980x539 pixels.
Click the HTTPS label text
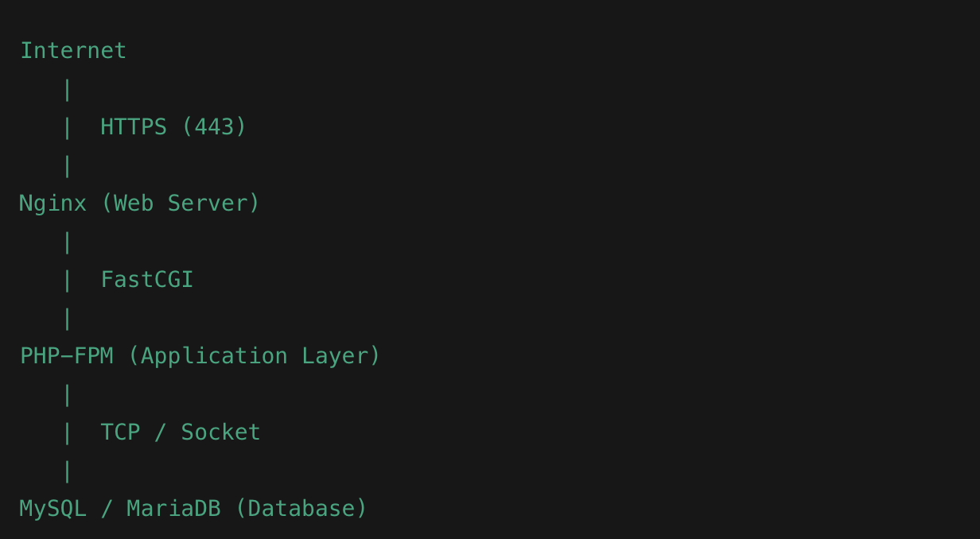pyautogui.click(x=134, y=127)
